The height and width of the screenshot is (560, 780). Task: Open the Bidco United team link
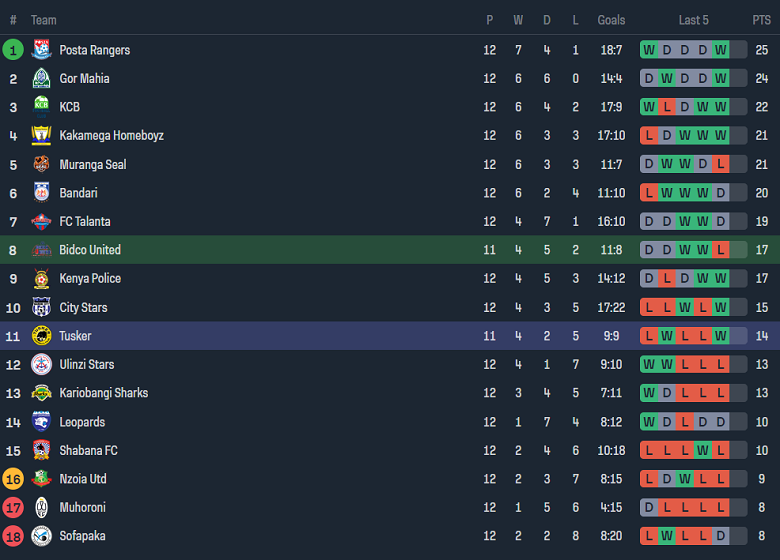[90, 250]
